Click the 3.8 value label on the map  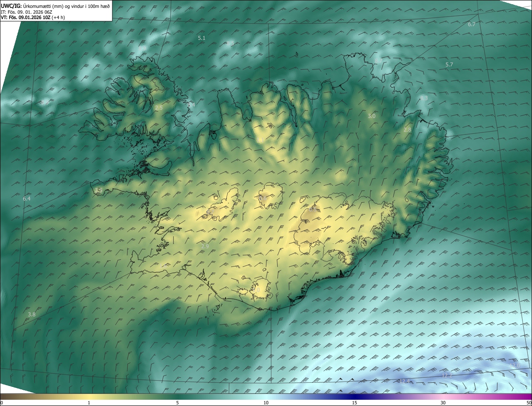pyautogui.click(x=32, y=315)
